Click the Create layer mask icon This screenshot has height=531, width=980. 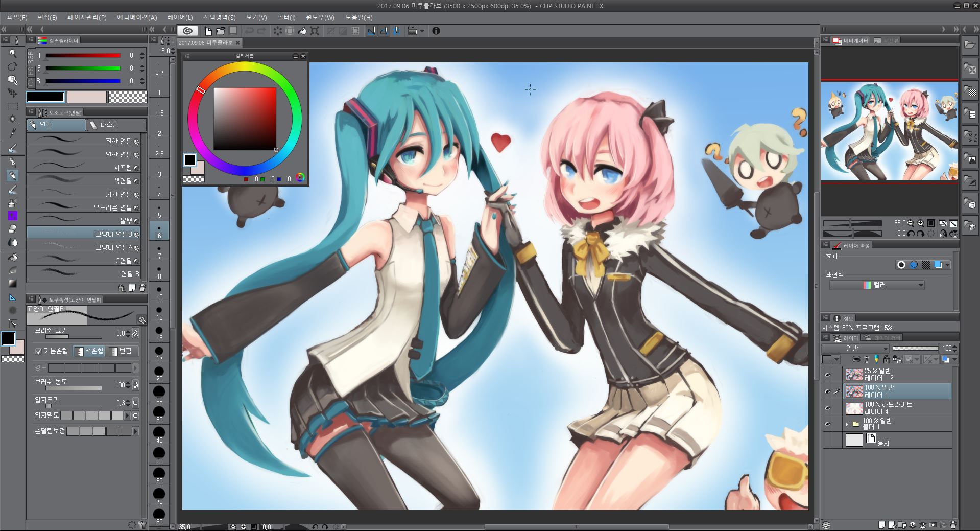[x=933, y=525]
